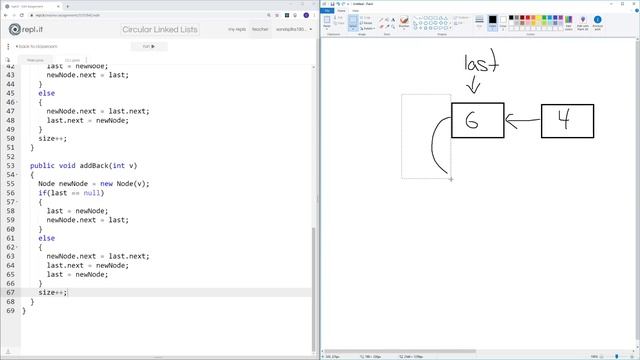Click the Resize button in Paint ribbon
640x360 pixels.
[366, 23]
